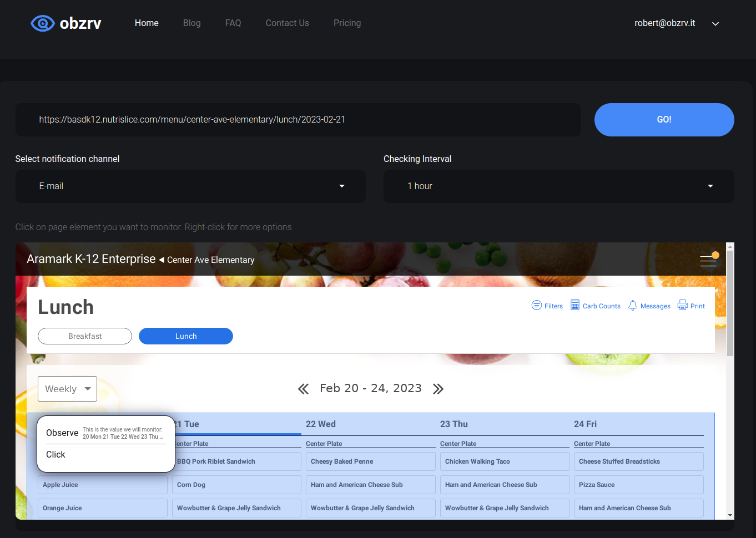Click Chicken Walking Taco item
This screenshot has height=538, width=756.
pyautogui.click(x=505, y=461)
